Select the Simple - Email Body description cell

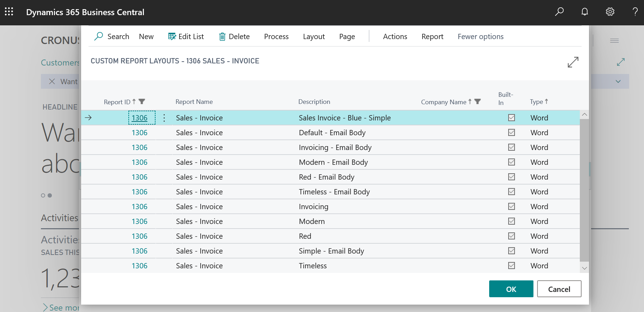pos(332,251)
